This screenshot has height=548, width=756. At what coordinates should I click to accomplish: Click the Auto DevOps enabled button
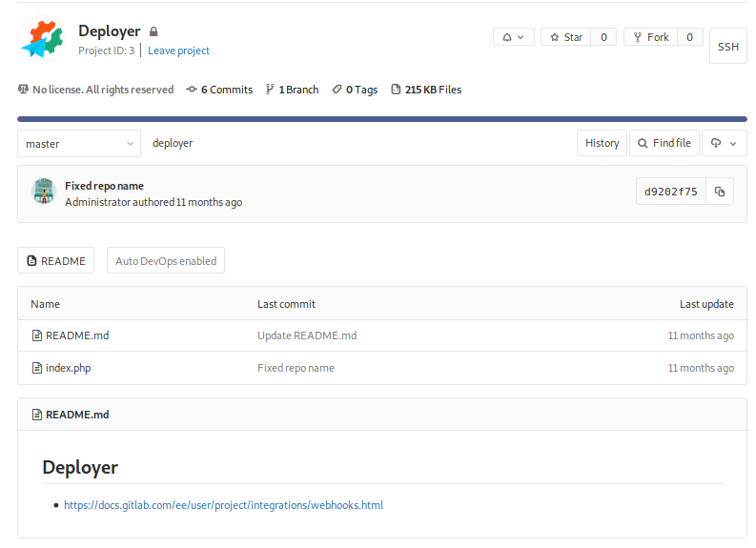166,261
